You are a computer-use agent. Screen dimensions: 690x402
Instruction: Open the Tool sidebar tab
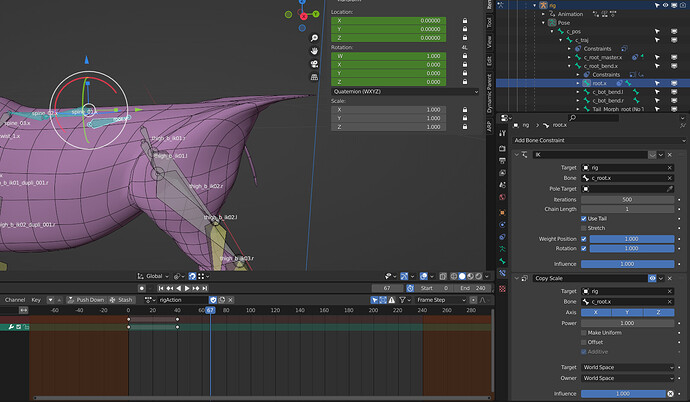coord(489,22)
